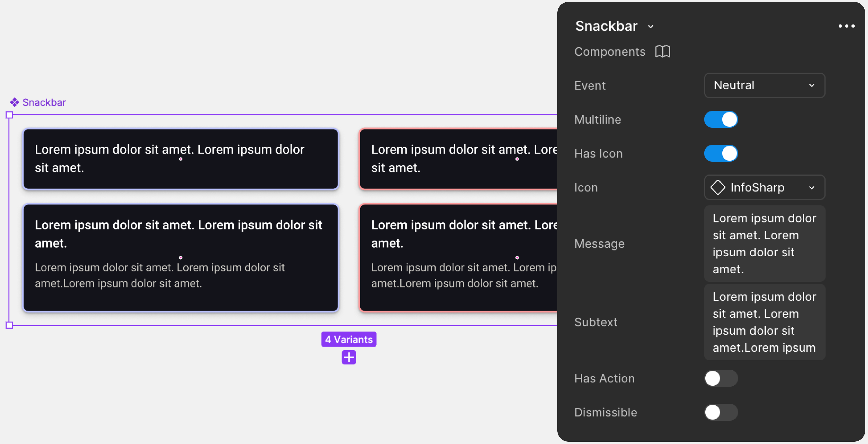Enable the Dismissible toggle
This screenshot has width=868, height=444.
[721, 412]
